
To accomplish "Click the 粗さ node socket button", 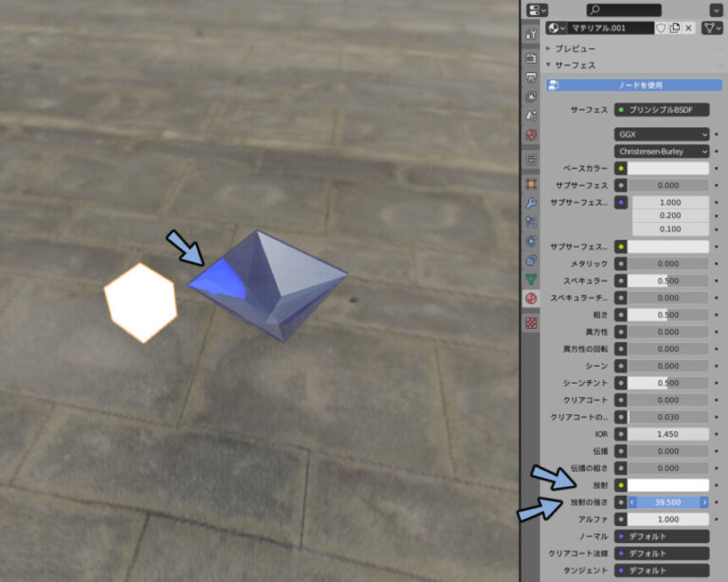I will 621,315.
